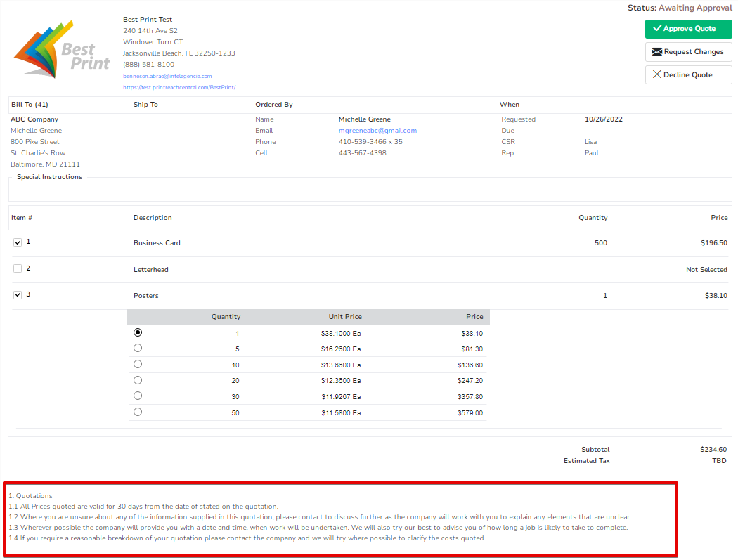Open the benneson.abrao@intelegencia.com link
Image resolution: width=738 pixels, height=560 pixels.
coord(167,76)
